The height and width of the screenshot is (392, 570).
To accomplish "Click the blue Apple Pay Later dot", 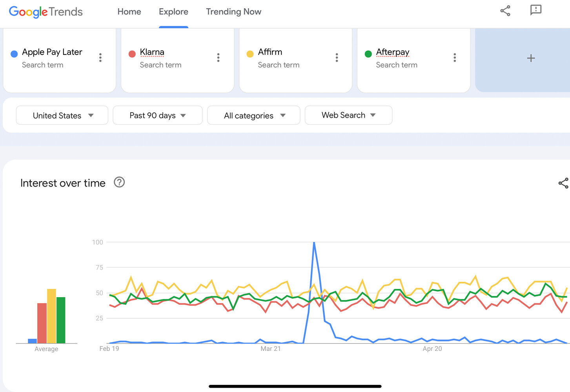I will coord(14,54).
